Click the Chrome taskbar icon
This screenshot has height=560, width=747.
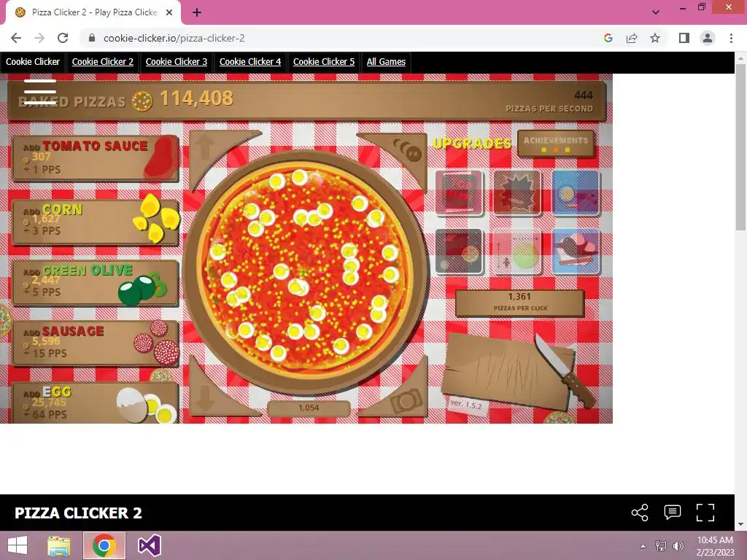(104, 545)
